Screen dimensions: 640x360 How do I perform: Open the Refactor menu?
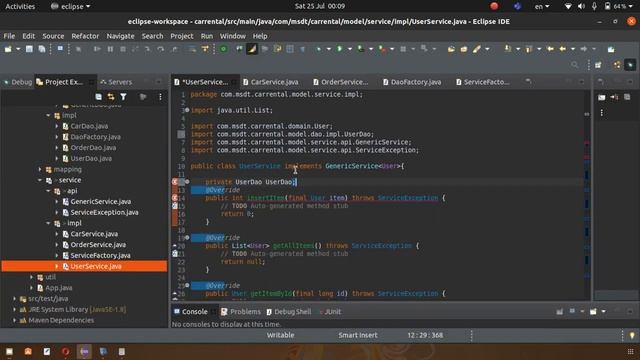(x=85, y=36)
